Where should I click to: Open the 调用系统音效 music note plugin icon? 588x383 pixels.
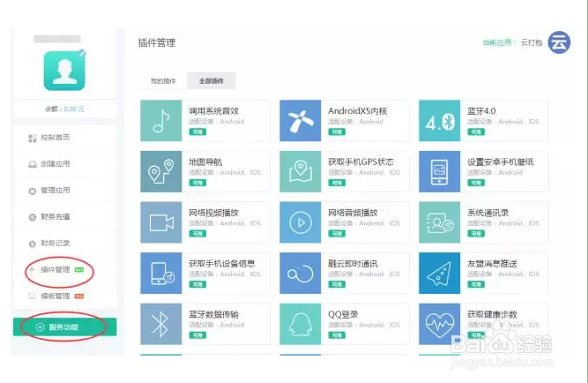(160, 121)
